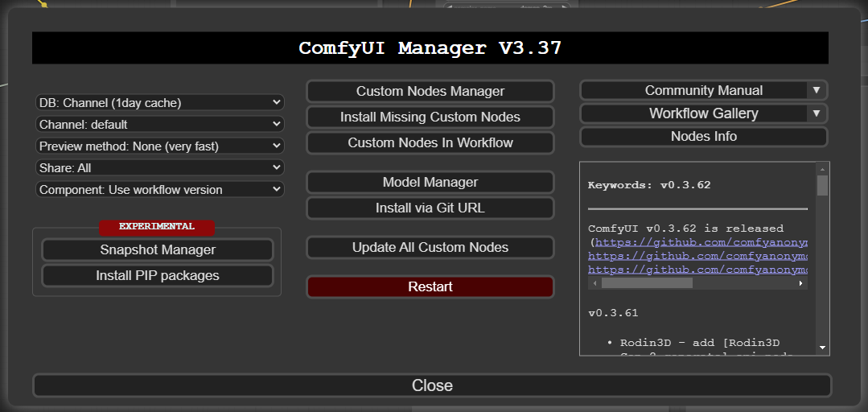Open the experimental Snapshot Manager
This screenshot has width=868, height=412.
pyautogui.click(x=158, y=250)
